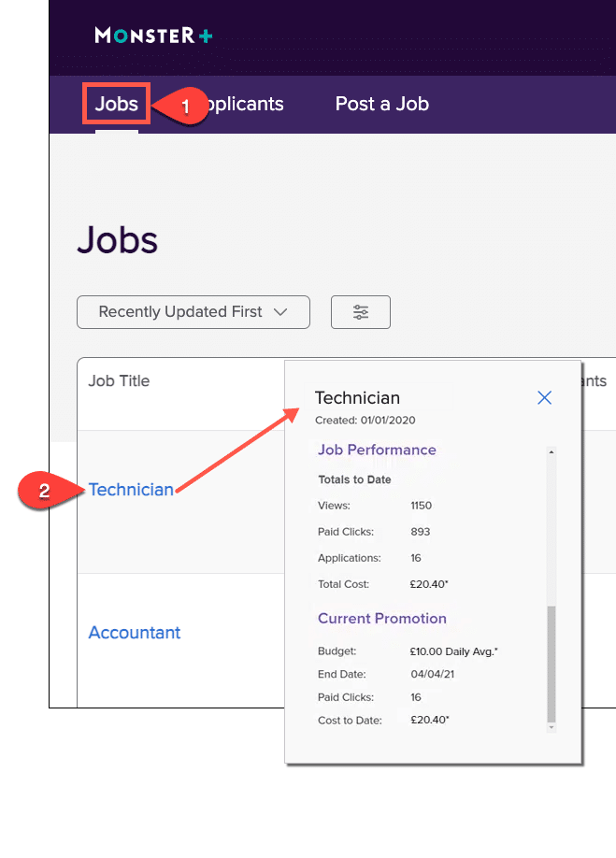Click the red step 1 callout marker

pos(182,107)
